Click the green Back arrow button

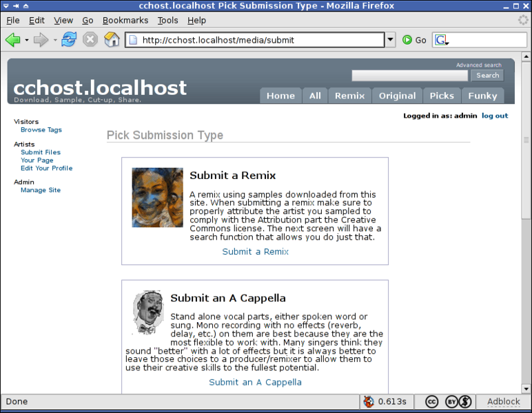coord(13,40)
